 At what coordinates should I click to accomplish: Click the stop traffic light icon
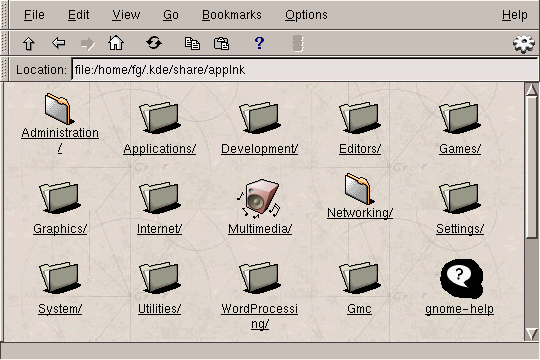(x=298, y=43)
